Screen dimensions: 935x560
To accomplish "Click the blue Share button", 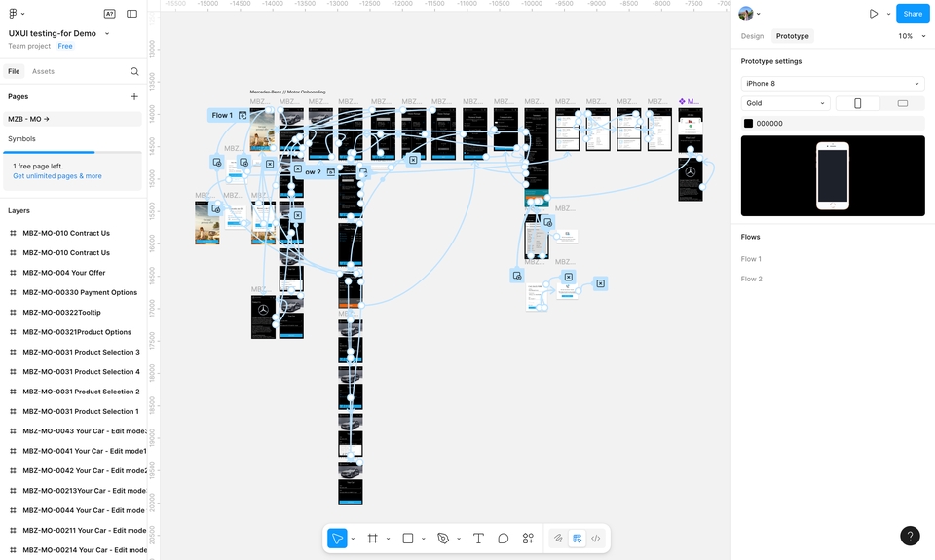I will [913, 14].
